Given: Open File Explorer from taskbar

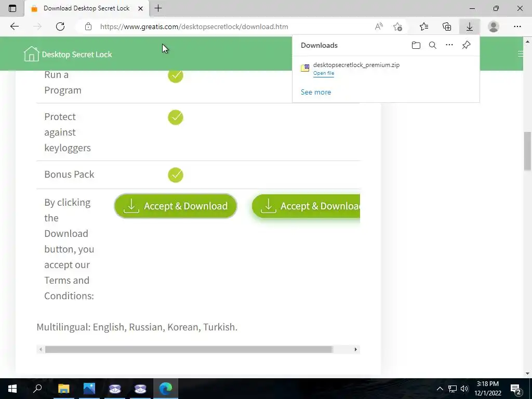Looking at the screenshot, I should [x=63, y=389].
